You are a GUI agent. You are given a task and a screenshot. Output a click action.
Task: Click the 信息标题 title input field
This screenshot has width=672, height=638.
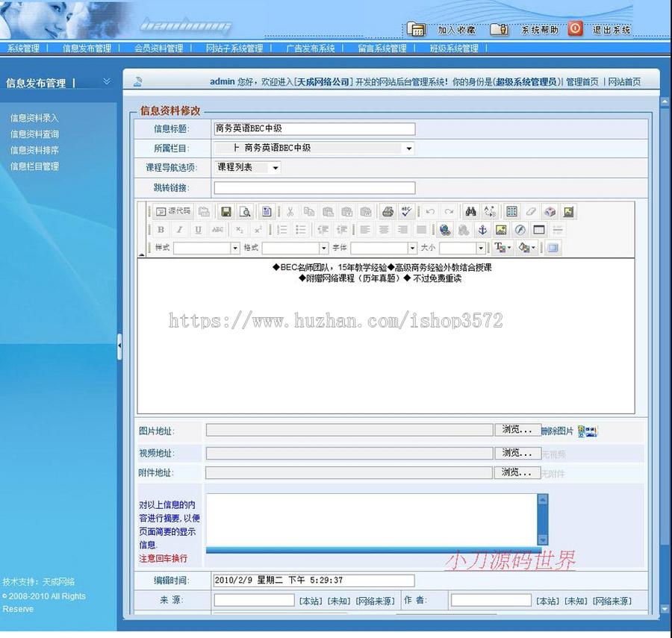coord(314,128)
